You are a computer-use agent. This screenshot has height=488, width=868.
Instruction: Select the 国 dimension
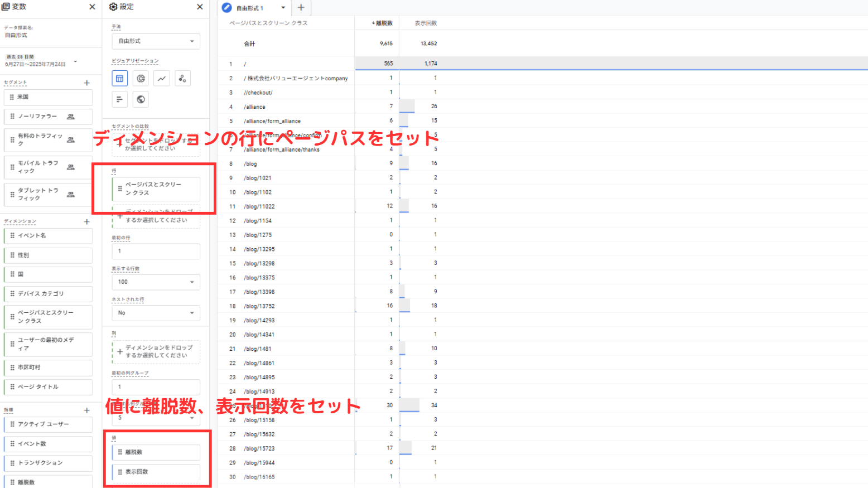(49, 274)
